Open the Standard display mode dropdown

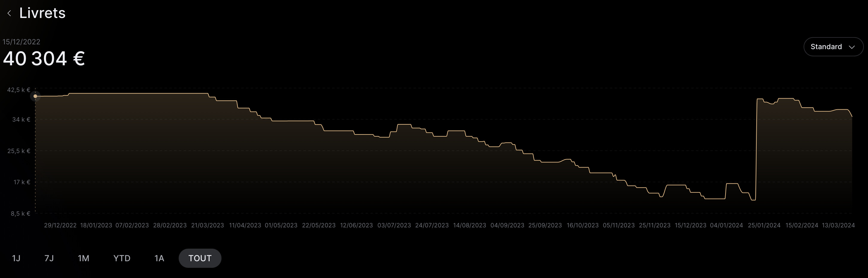pyautogui.click(x=833, y=46)
